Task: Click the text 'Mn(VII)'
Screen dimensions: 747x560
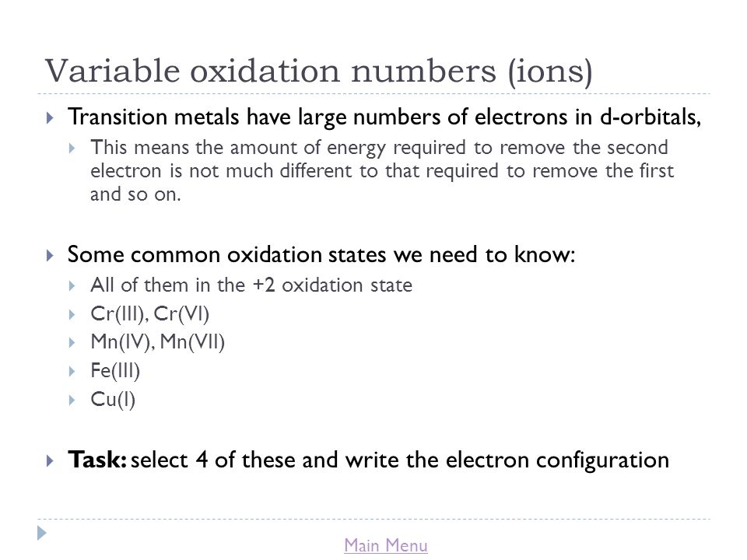Action: pyautogui.click(x=192, y=342)
